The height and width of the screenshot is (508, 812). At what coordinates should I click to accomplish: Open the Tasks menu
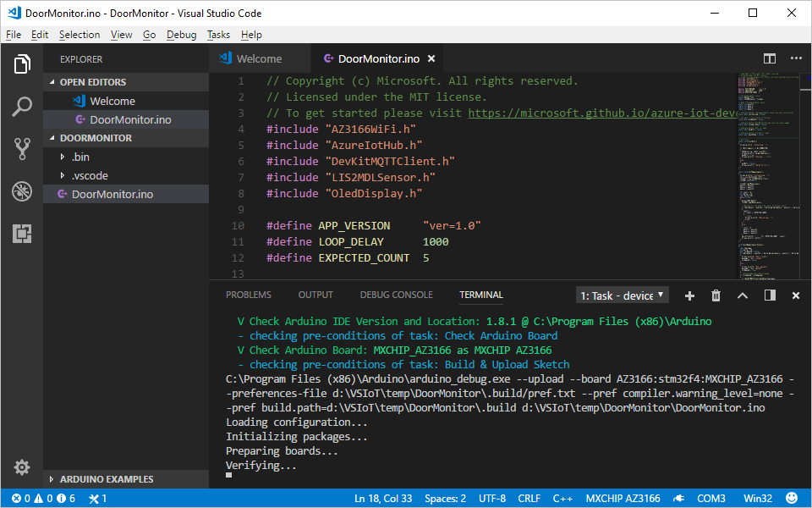(218, 35)
